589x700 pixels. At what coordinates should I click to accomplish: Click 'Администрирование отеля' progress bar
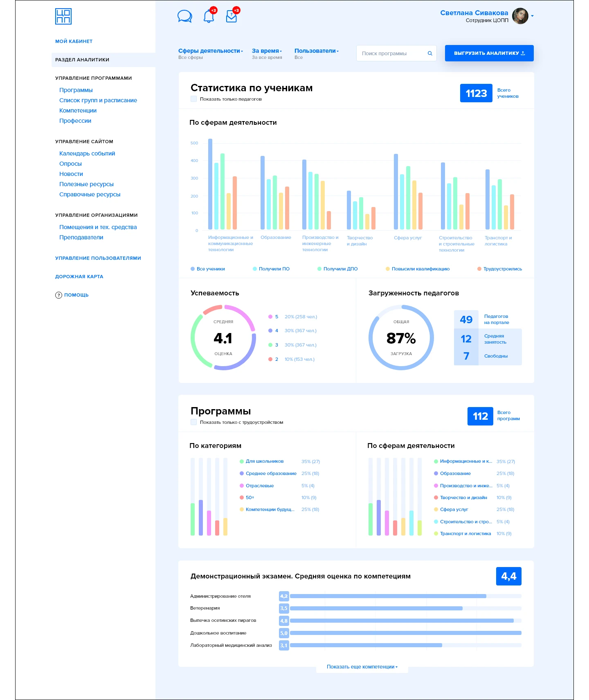coord(405,596)
